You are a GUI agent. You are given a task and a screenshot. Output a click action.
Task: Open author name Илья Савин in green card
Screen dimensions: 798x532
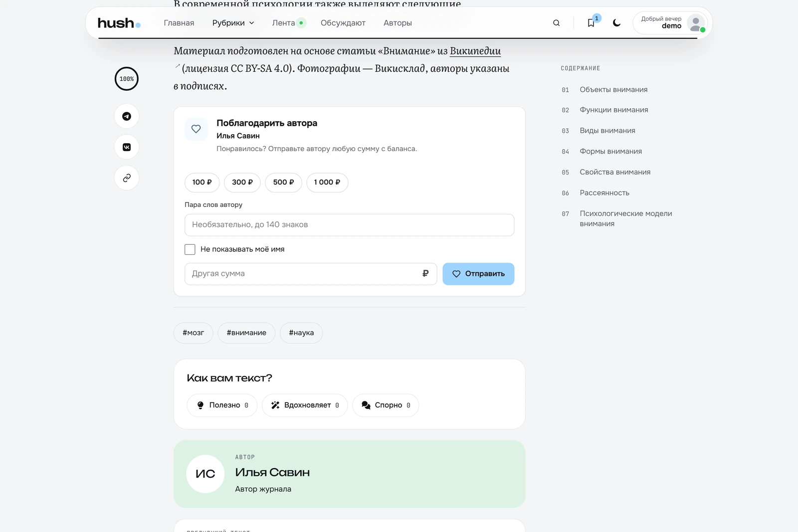click(x=272, y=472)
